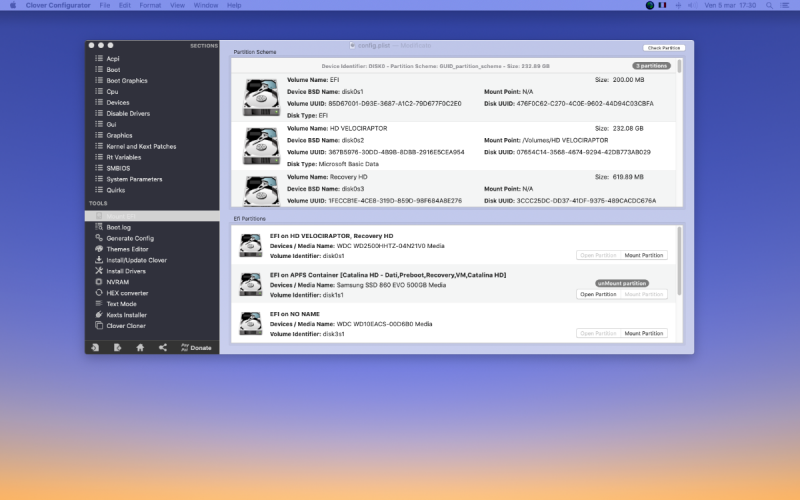Click the home icon in bottom bar
The height and width of the screenshot is (500, 800).
pos(140,347)
